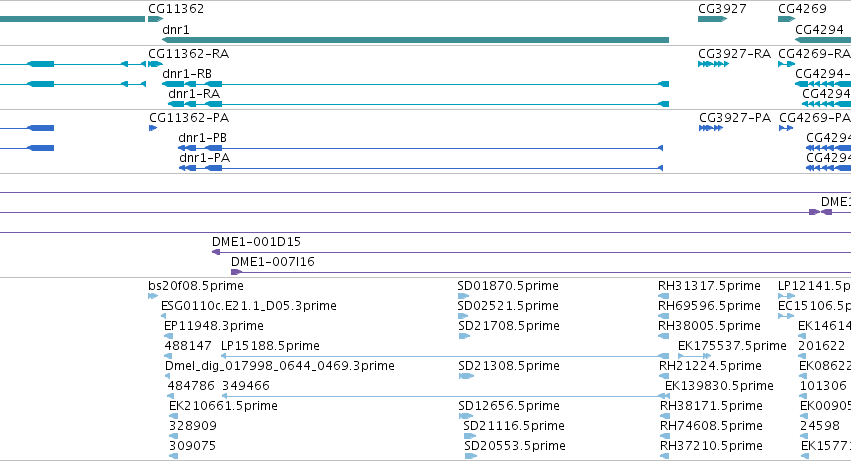The height and width of the screenshot is (461, 851).
Task: Click the CG4269 gene arrow glyph
Action: click(x=786, y=19)
